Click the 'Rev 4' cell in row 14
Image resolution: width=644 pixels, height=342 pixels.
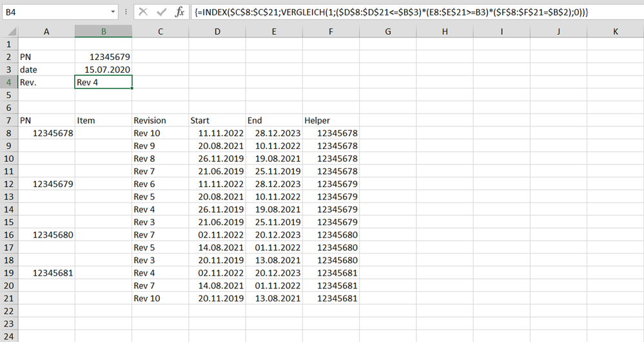[160, 209]
